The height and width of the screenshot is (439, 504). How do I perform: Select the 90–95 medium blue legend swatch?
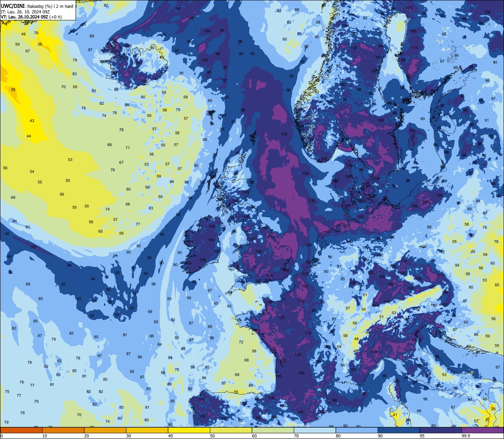(x=398, y=430)
